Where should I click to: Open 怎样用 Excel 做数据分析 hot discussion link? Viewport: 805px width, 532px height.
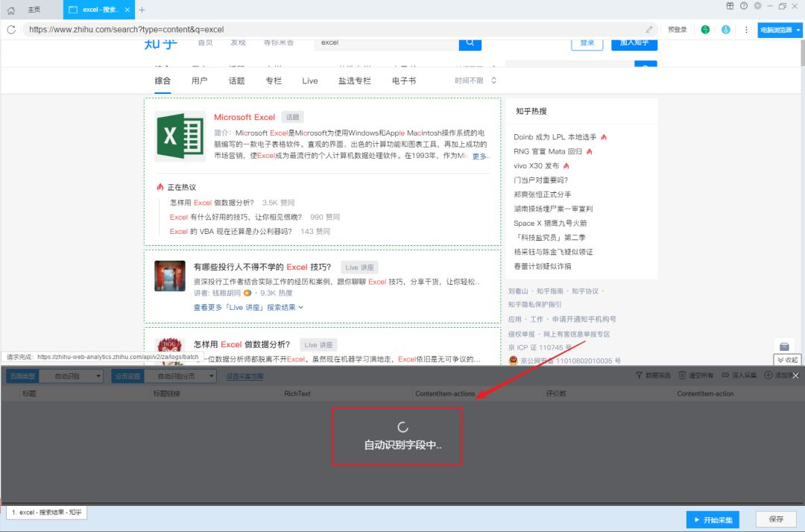tap(212, 203)
